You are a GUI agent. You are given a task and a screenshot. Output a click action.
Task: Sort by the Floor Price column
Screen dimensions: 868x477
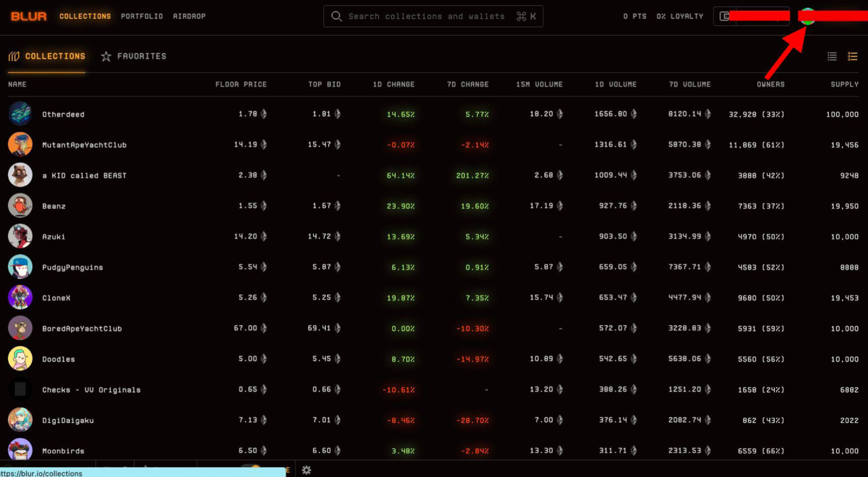(241, 84)
